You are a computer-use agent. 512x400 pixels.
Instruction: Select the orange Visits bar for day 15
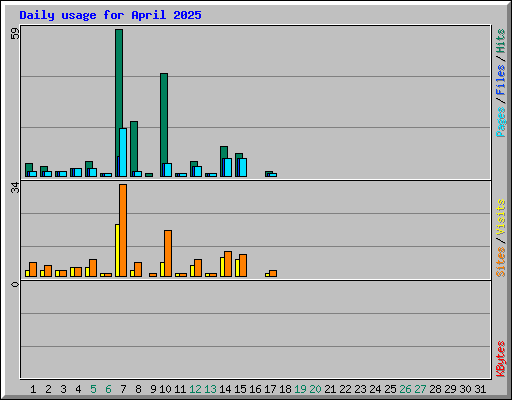[x=243, y=266]
